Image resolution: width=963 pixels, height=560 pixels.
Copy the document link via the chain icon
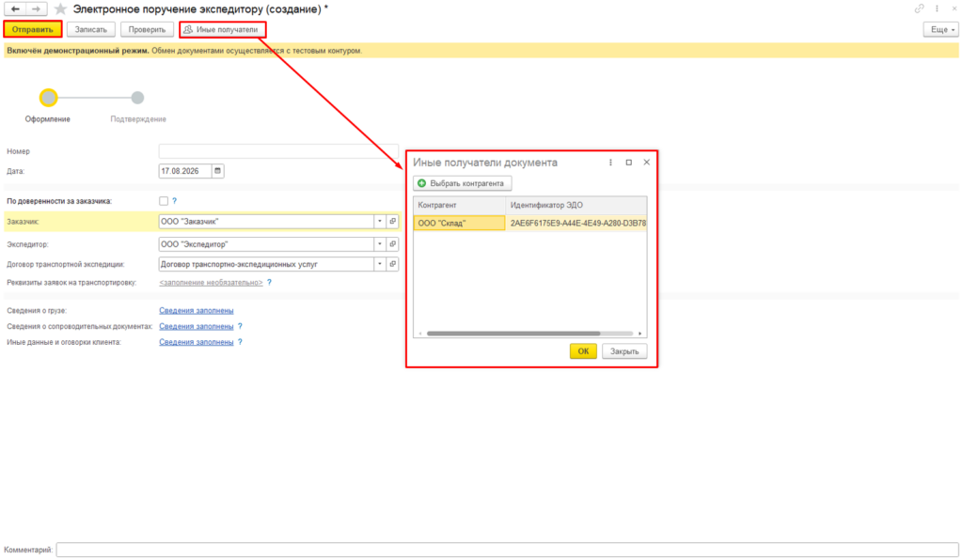(919, 8)
